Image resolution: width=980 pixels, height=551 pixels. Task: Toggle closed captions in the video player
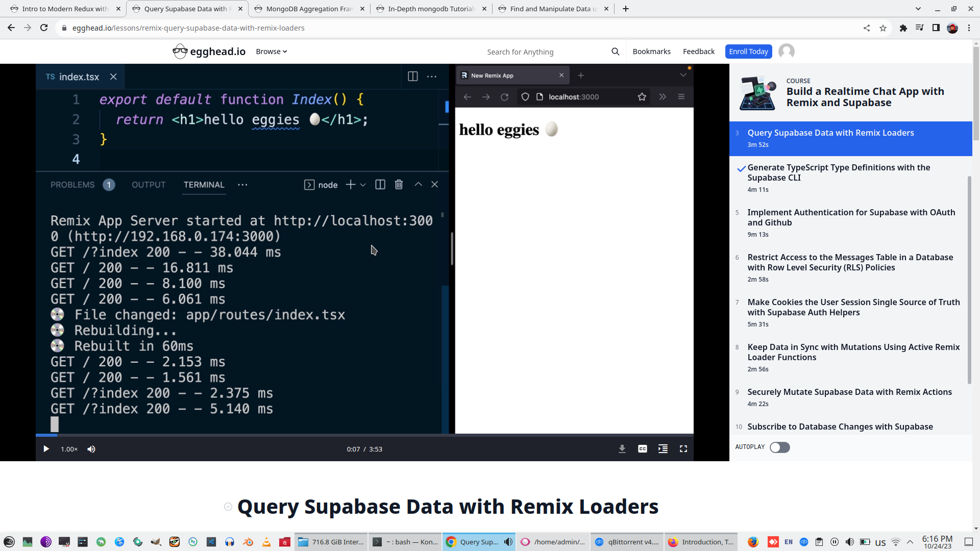point(642,449)
